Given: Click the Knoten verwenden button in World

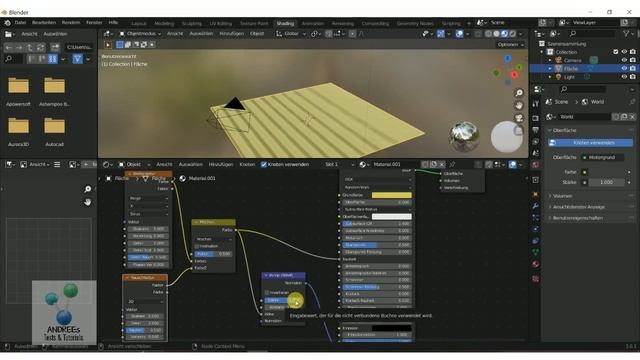Looking at the screenshot, I should coord(591,143).
